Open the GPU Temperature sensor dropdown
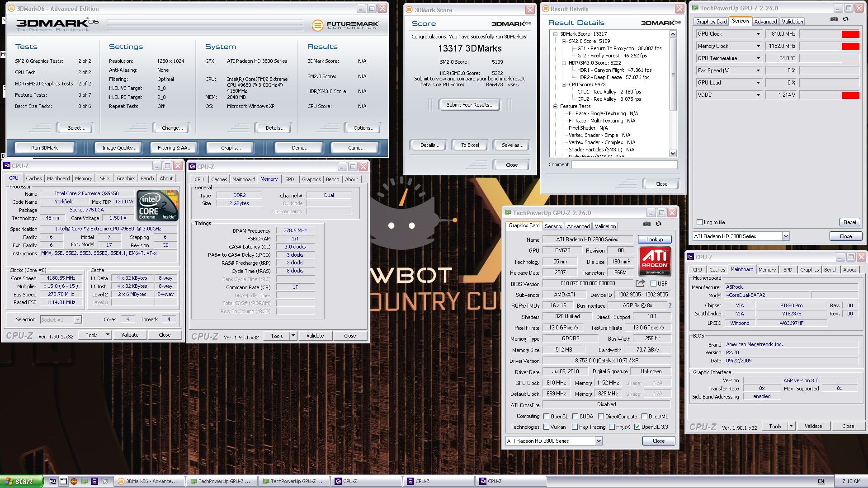The height and width of the screenshot is (488, 868). pyautogui.click(x=758, y=58)
